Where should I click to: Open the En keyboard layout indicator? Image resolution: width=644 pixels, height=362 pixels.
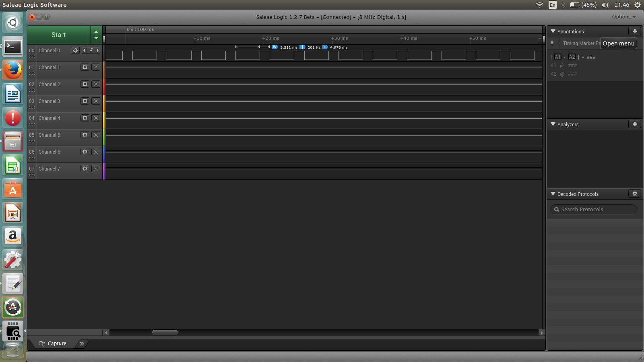point(553,5)
